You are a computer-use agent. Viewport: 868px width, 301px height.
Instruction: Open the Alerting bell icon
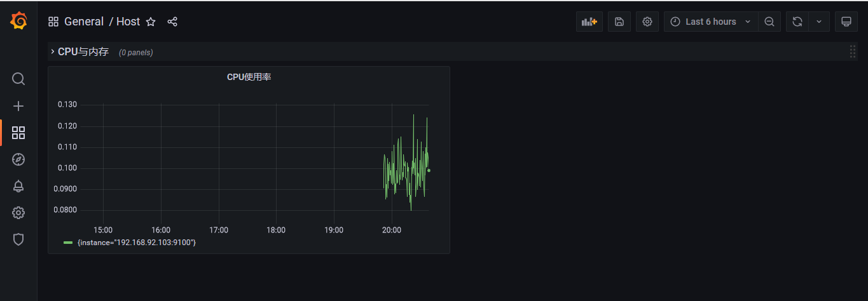point(18,186)
